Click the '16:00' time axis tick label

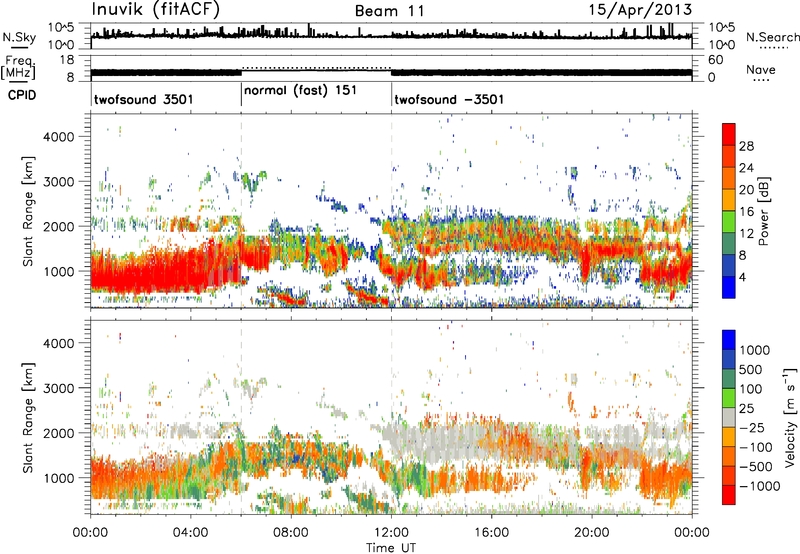[x=491, y=533]
